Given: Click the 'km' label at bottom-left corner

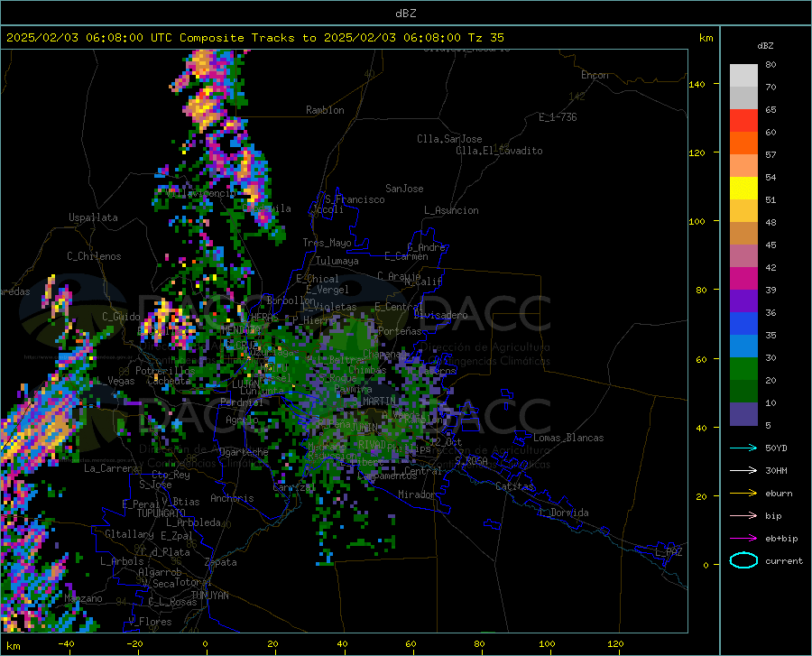Looking at the screenshot, I should pos(13,646).
